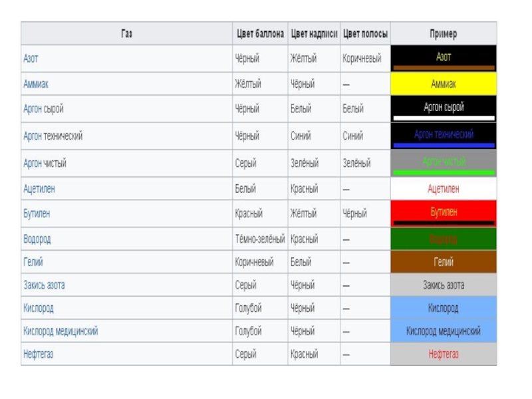Click the Газ column header
This screenshot has width=532, height=399.
point(127,33)
